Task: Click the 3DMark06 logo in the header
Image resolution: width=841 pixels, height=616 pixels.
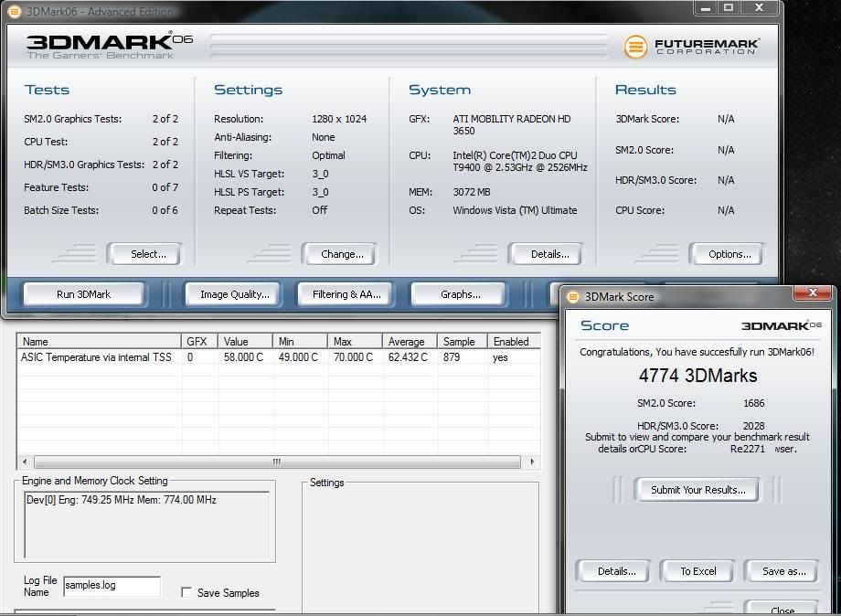Action: pyautogui.click(x=110, y=46)
